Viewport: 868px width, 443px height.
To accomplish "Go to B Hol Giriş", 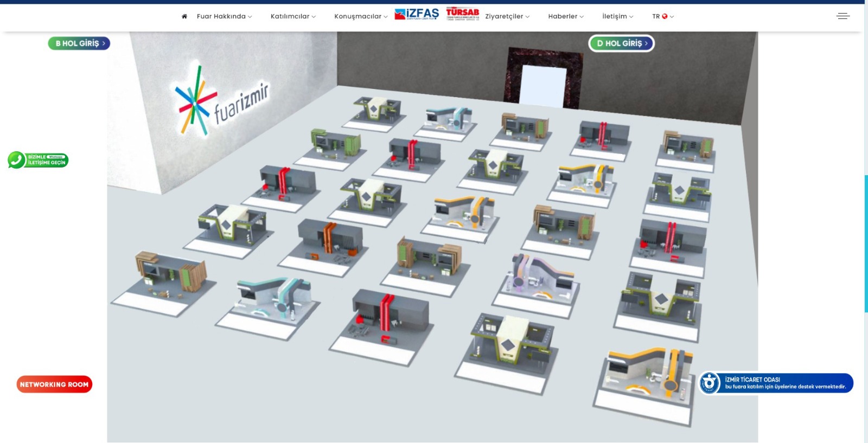I will pyautogui.click(x=79, y=43).
